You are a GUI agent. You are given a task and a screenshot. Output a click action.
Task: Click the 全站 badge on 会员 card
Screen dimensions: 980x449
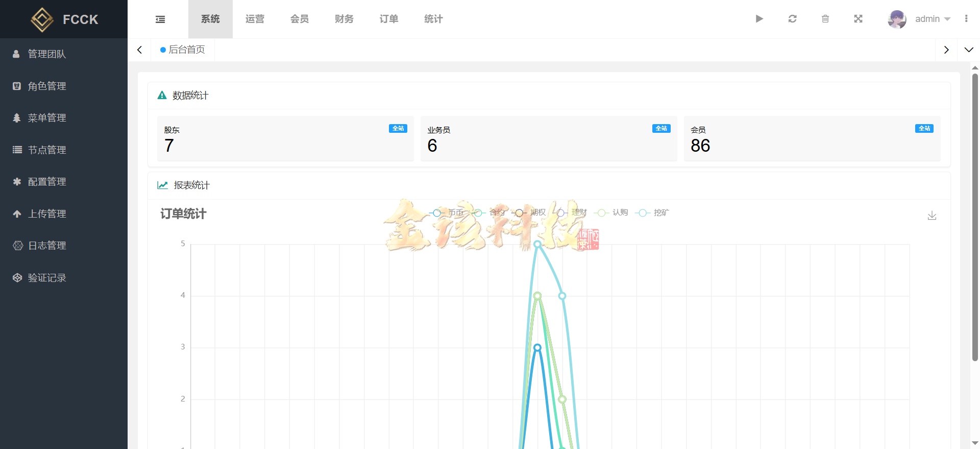pyautogui.click(x=924, y=128)
